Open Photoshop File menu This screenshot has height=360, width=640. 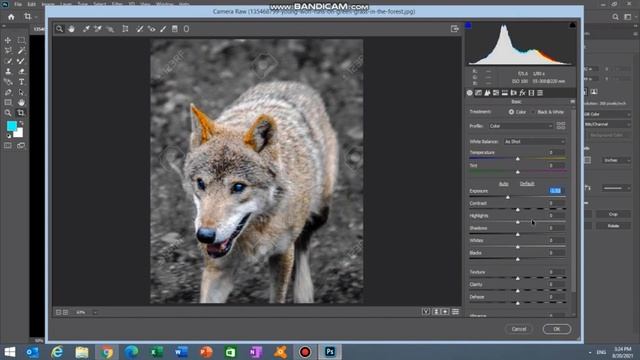pos(18,4)
